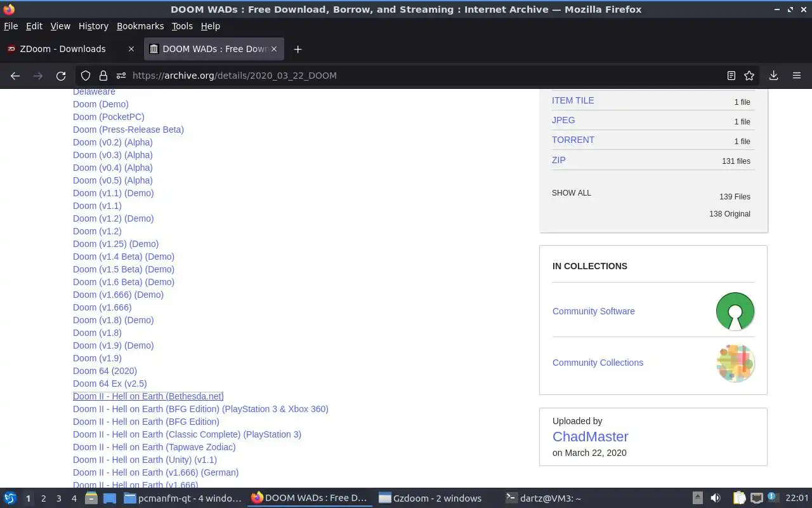
Task: Go back to the previous page
Action: 15,76
